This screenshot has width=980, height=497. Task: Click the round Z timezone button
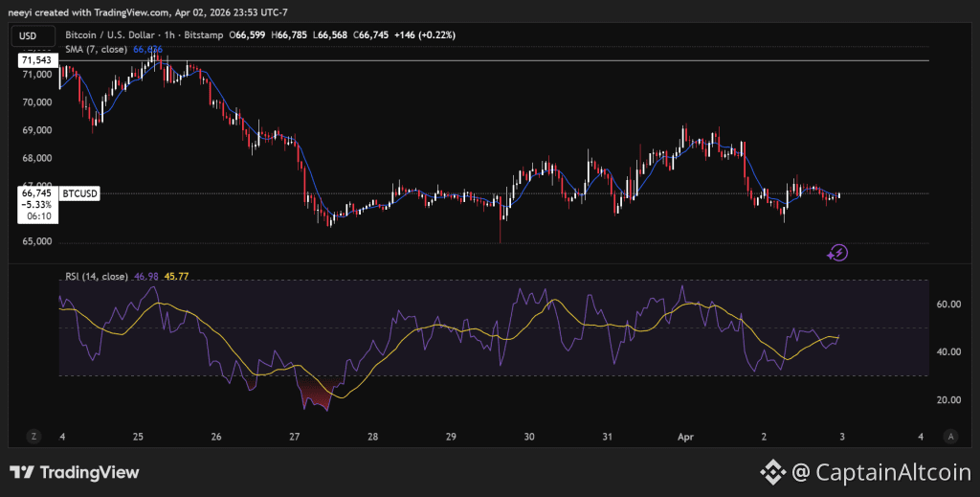click(33, 436)
